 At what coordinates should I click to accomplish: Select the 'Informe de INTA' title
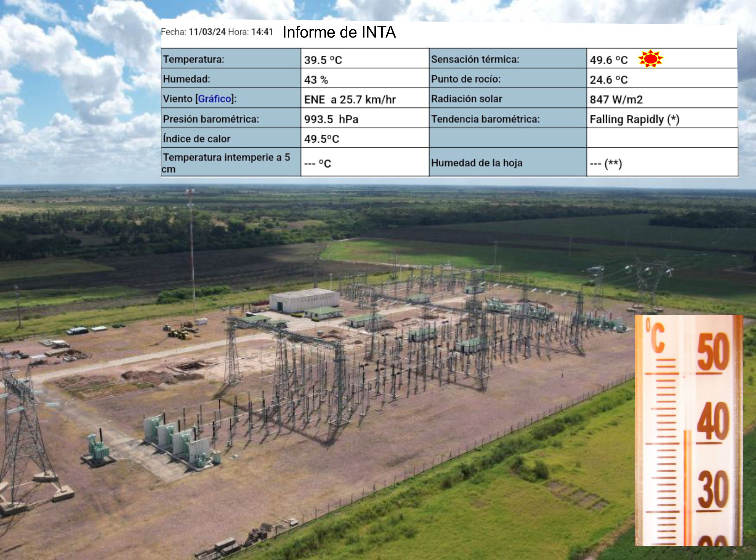[x=339, y=32]
